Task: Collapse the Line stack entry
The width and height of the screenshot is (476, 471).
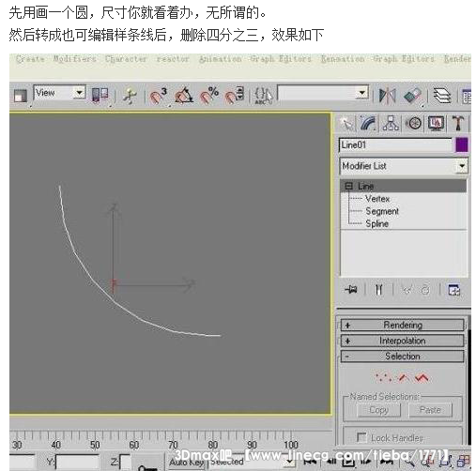Action: tap(348, 186)
